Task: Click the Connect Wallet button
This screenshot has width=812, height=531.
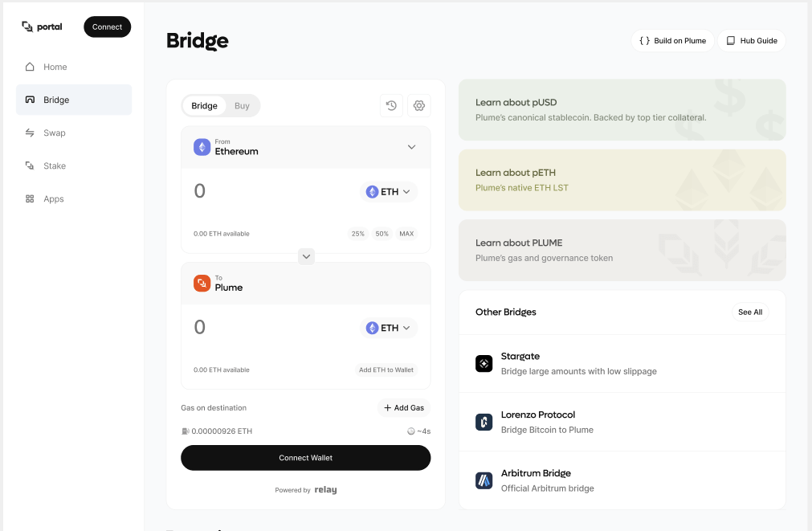Action: pyautogui.click(x=305, y=458)
